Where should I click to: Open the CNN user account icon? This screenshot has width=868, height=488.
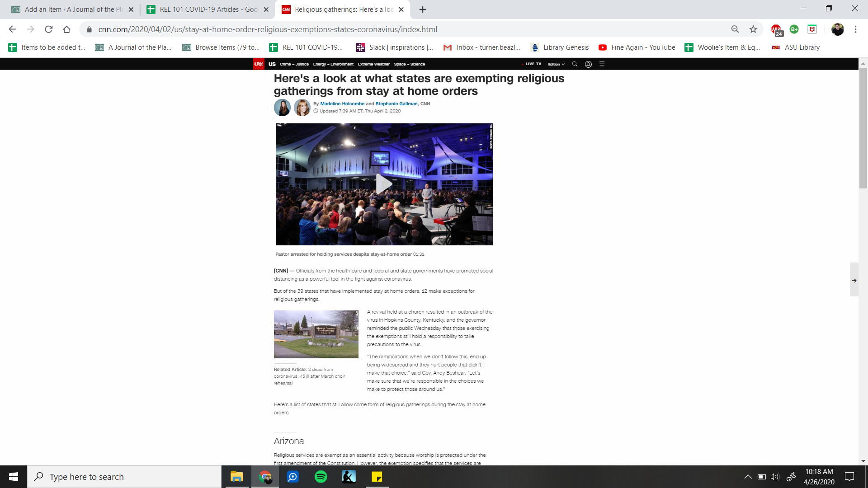click(x=588, y=64)
